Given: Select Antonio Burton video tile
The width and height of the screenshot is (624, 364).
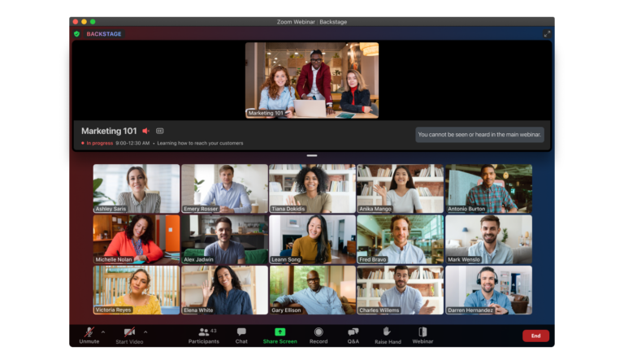Looking at the screenshot, I should (x=488, y=188).
